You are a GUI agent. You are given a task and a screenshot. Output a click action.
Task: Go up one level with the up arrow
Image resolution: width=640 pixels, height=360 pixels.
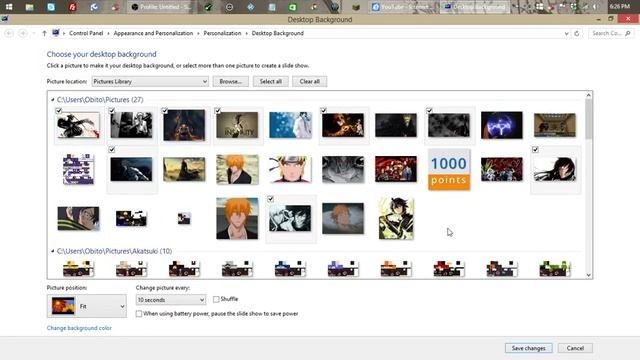point(44,33)
